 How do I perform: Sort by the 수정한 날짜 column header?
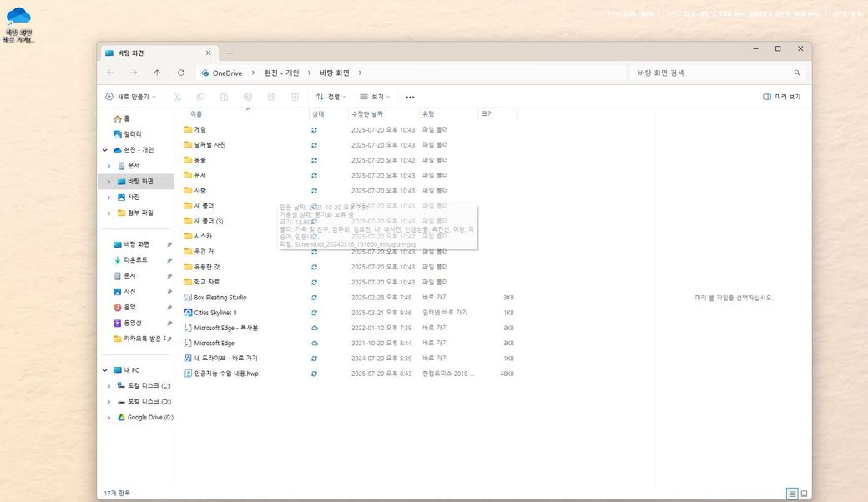pyautogui.click(x=367, y=114)
